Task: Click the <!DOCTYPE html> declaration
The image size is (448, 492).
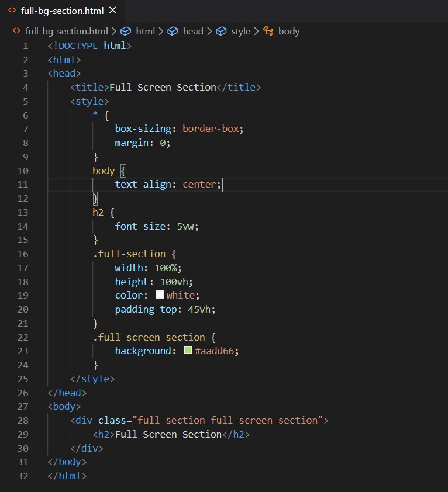Action: tap(89, 46)
